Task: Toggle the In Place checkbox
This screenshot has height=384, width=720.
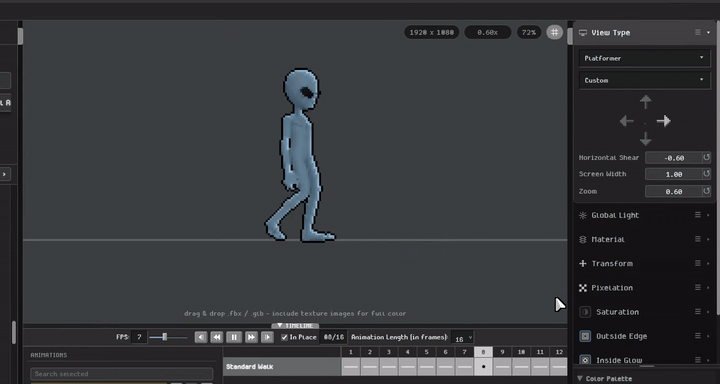Action: [x=284, y=337]
